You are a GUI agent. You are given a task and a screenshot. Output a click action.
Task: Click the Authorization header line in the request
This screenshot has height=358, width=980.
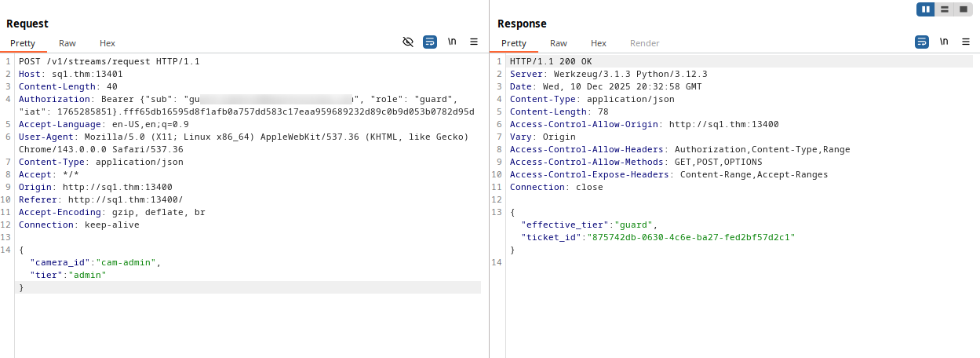[x=55, y=100]
